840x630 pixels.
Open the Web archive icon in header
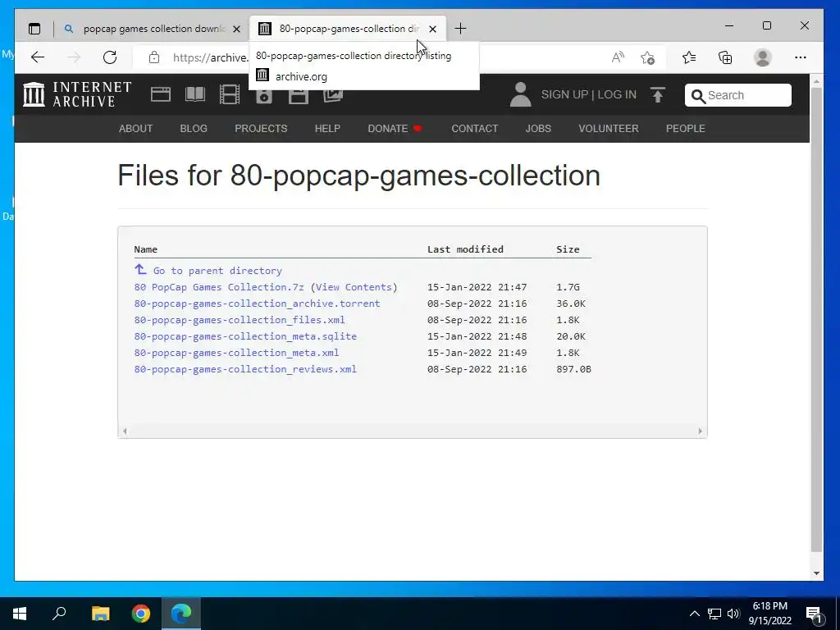coord(161,95)
